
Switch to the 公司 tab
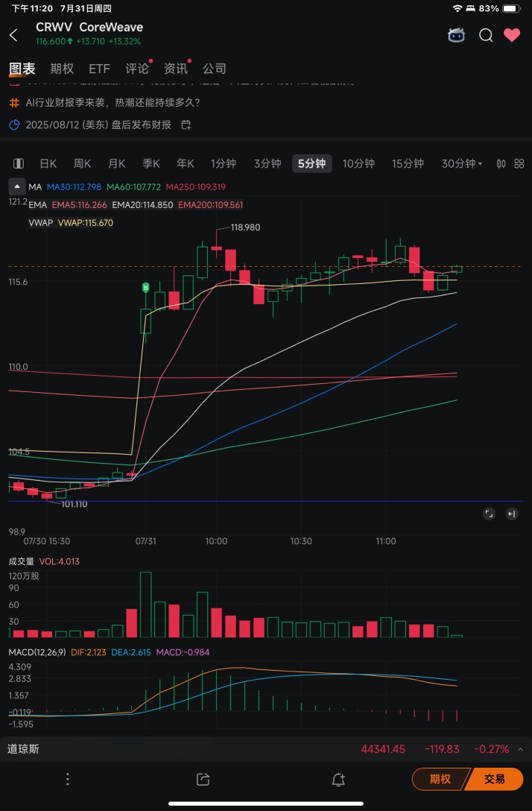pyautogui.click(x=214, y=69)
